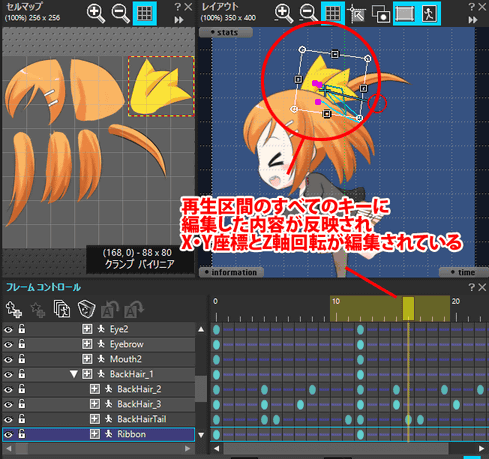Toggle the frame border display in layout

click(x=405, y=13)
